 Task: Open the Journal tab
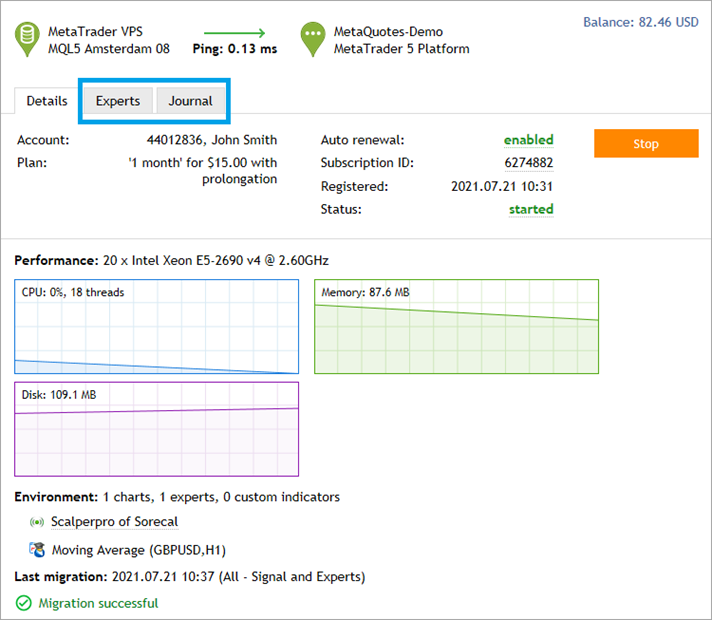click(190, 101)
